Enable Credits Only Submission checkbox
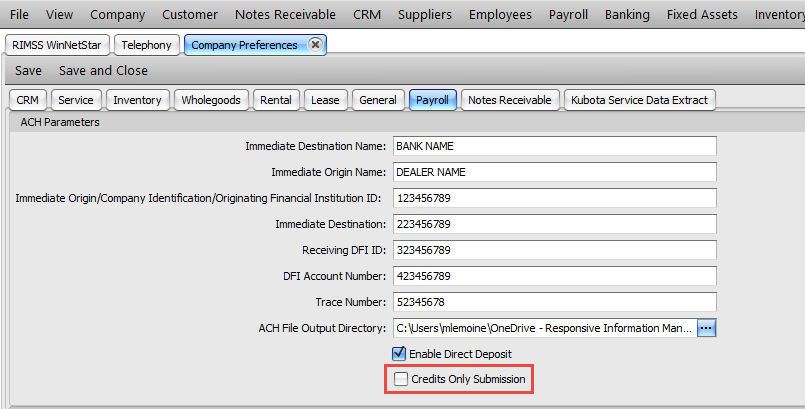 [400, 379]
